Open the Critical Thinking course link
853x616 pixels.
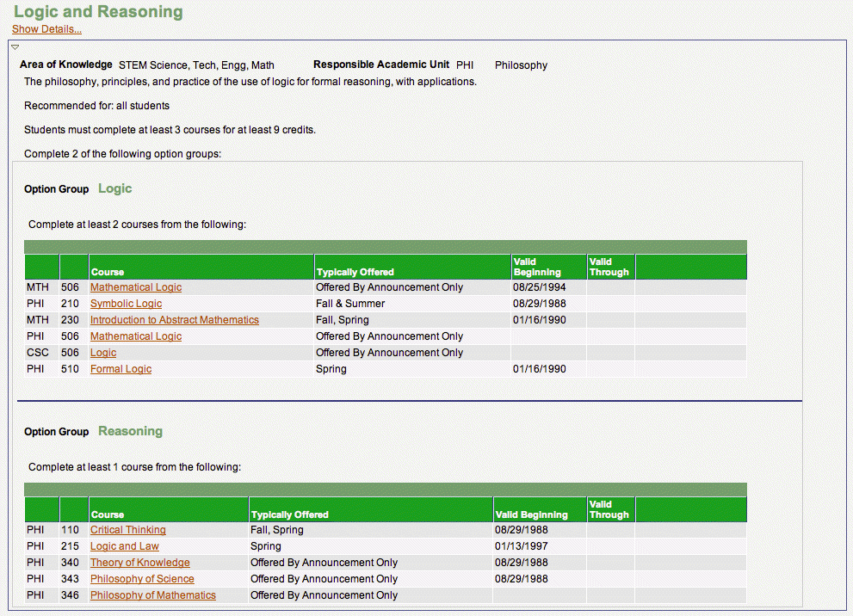coord(128,530)
